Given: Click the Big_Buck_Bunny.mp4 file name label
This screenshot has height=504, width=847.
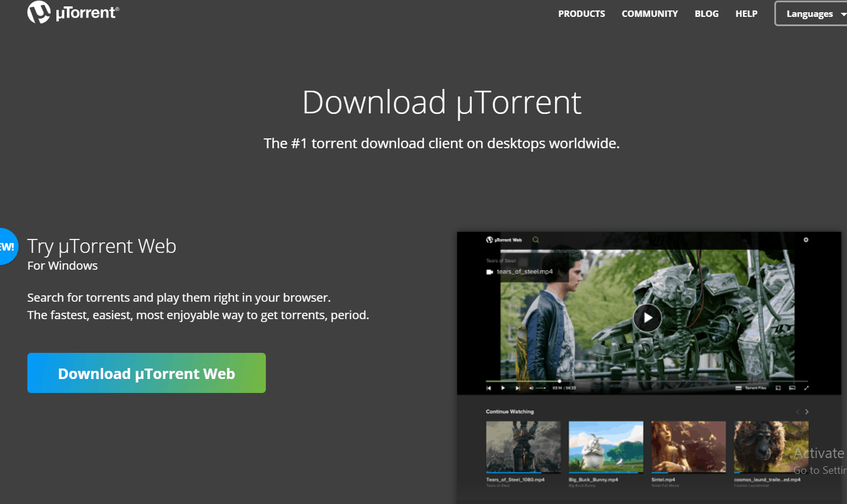Looking at the screenshot, I should click(x=593, y=480).
